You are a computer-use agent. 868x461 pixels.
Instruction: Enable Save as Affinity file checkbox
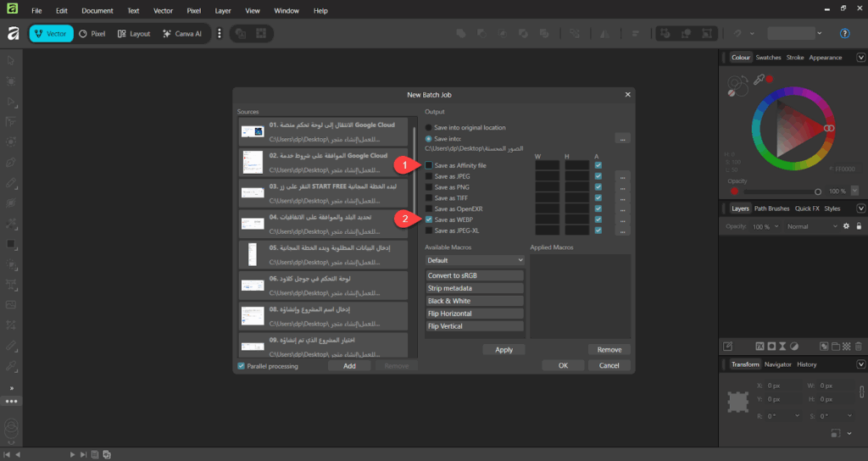coord(430,165)
